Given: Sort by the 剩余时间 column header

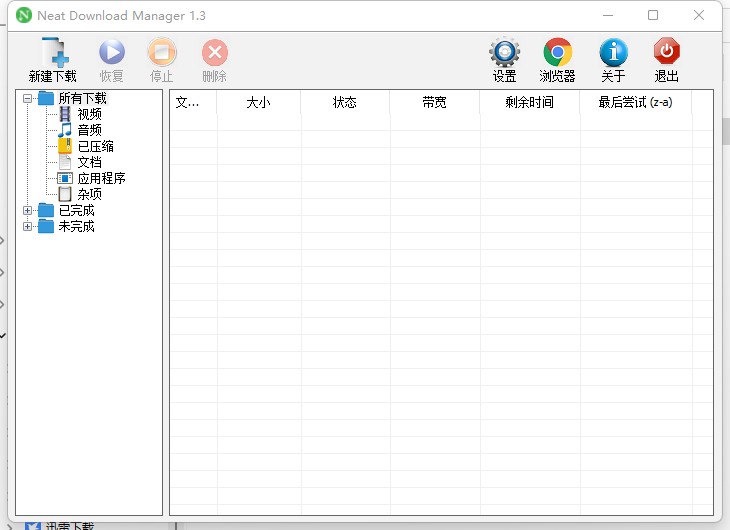Looking at the screenshot, I should click(530, 102).
